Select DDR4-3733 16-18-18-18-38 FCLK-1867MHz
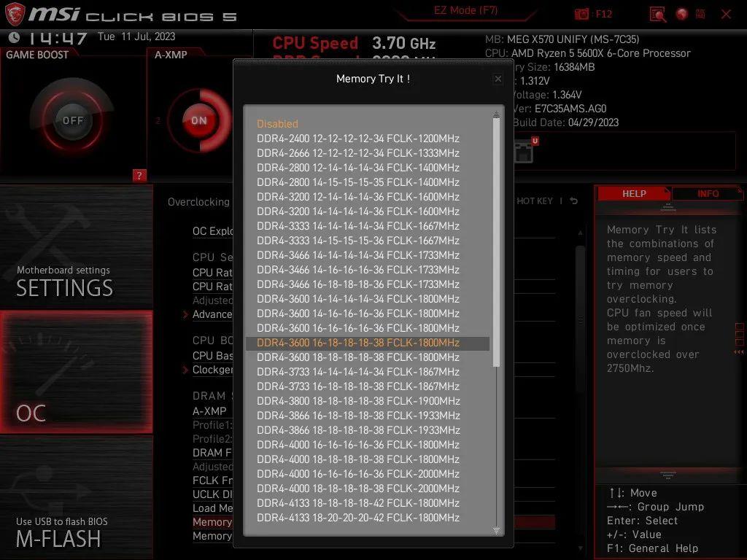747x560 pixels. 357,386
